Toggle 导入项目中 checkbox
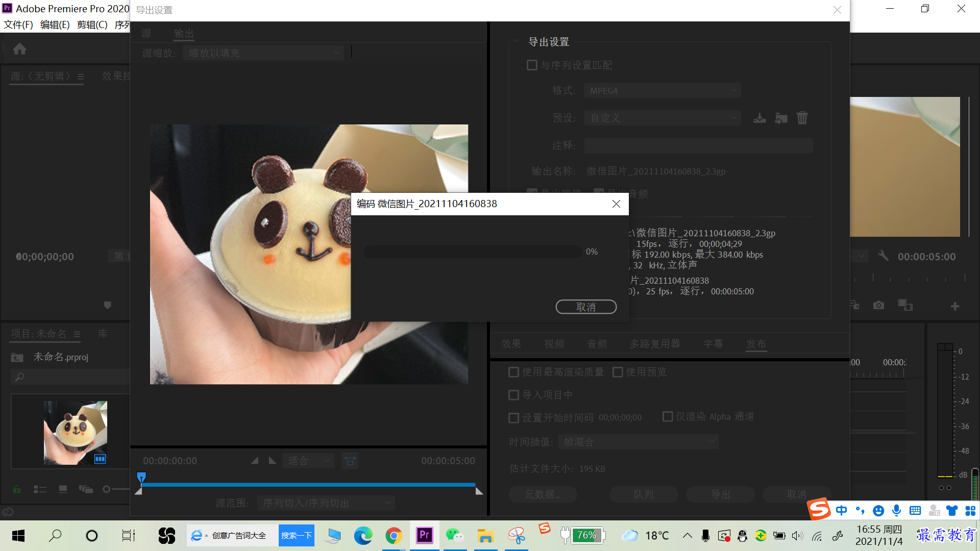This screenshot has width=980, height=551. click(514, 395)
